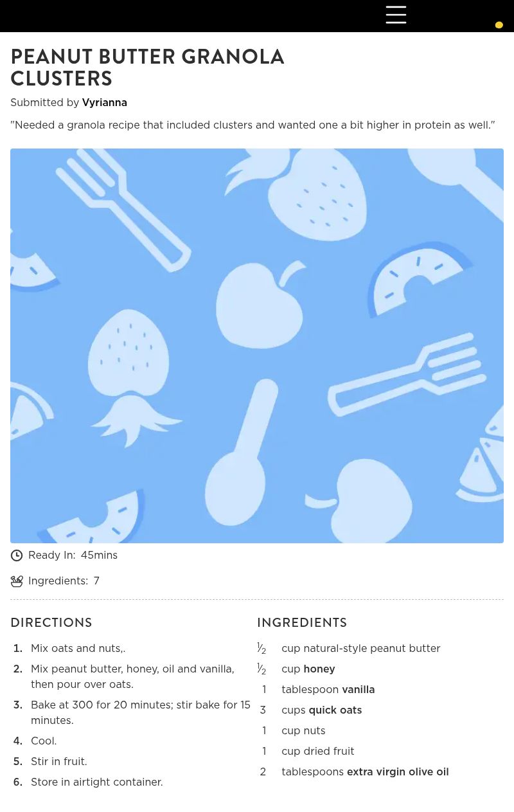Open the vanilla ingredient link
514x812 pixels.
coord(359,690)
